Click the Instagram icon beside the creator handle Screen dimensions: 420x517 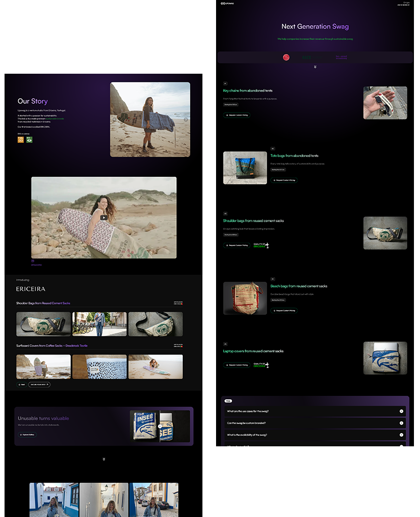coord(32,260)
